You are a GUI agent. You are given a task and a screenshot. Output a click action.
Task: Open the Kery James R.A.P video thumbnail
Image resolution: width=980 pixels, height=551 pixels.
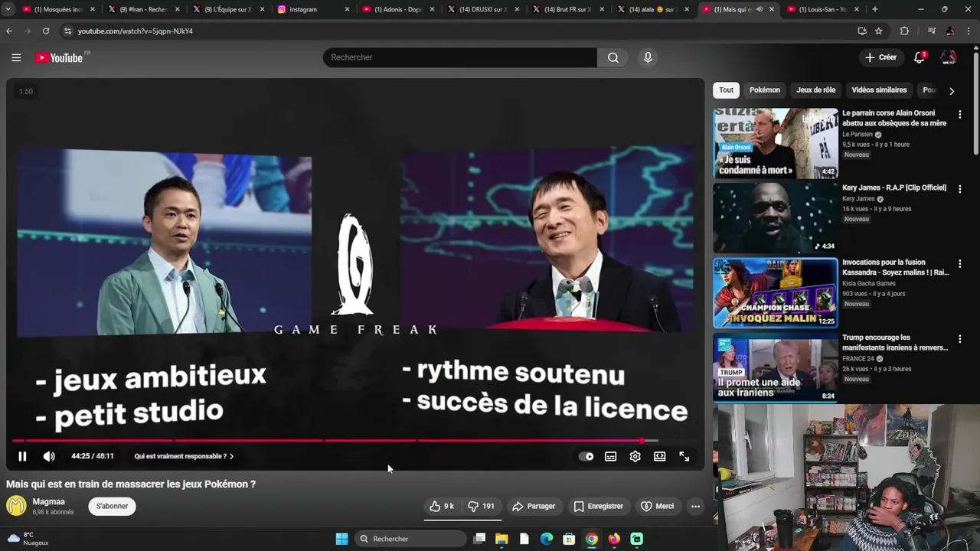click(x=776, y=218)
